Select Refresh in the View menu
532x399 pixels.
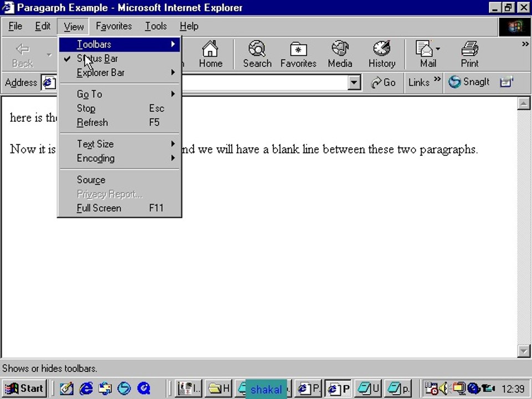(120, 122)
